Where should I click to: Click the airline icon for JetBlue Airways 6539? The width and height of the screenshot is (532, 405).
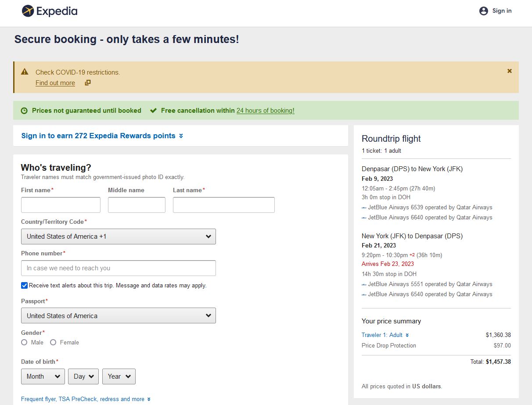point(364,208)
